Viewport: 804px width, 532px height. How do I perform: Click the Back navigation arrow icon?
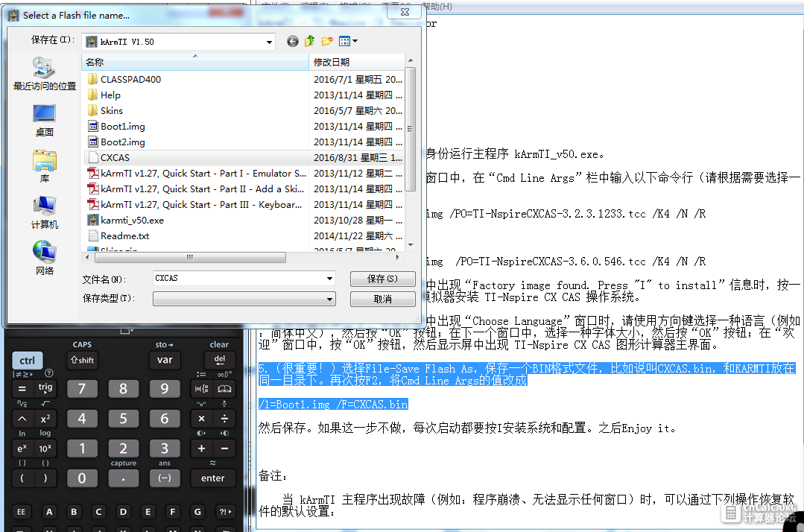(292, 42)
